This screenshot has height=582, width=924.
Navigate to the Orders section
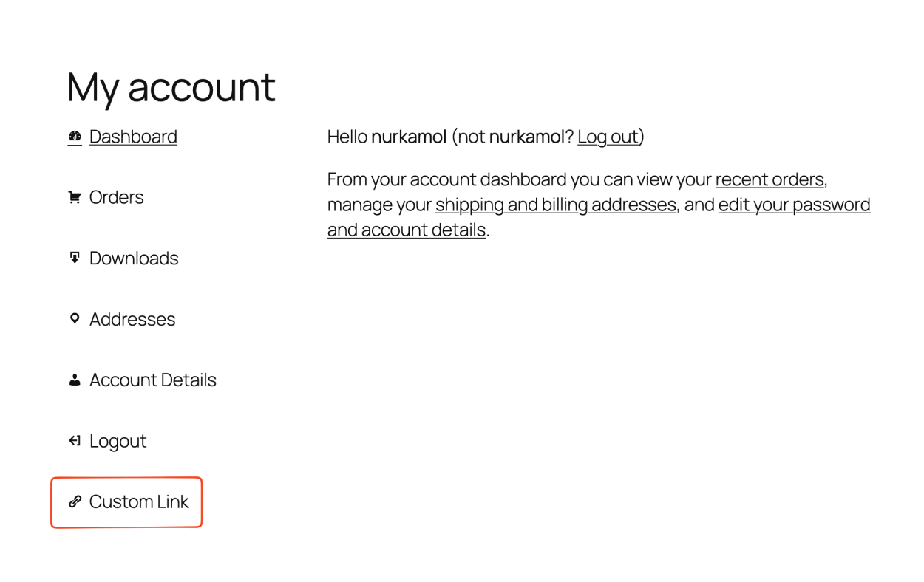(116, 196)
